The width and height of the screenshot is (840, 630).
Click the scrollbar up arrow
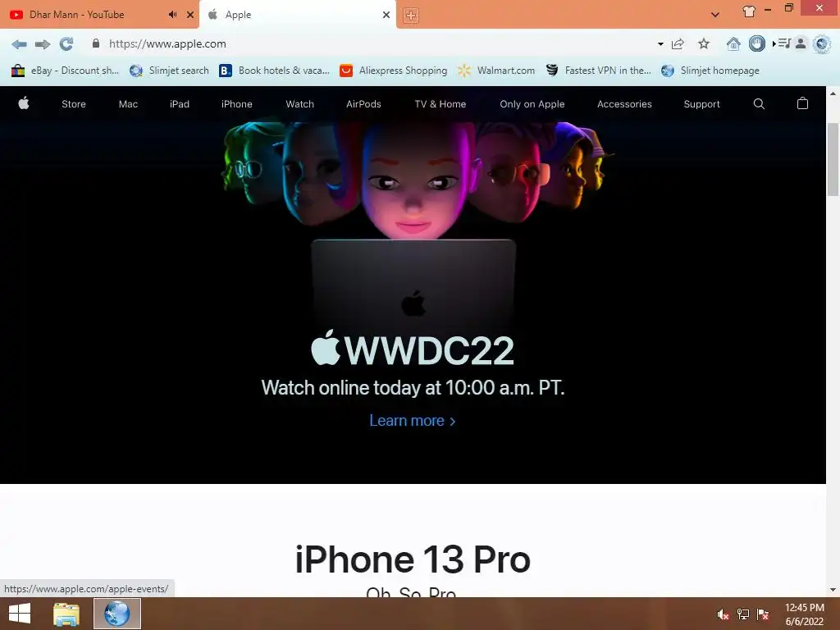(x=833, y=94)
